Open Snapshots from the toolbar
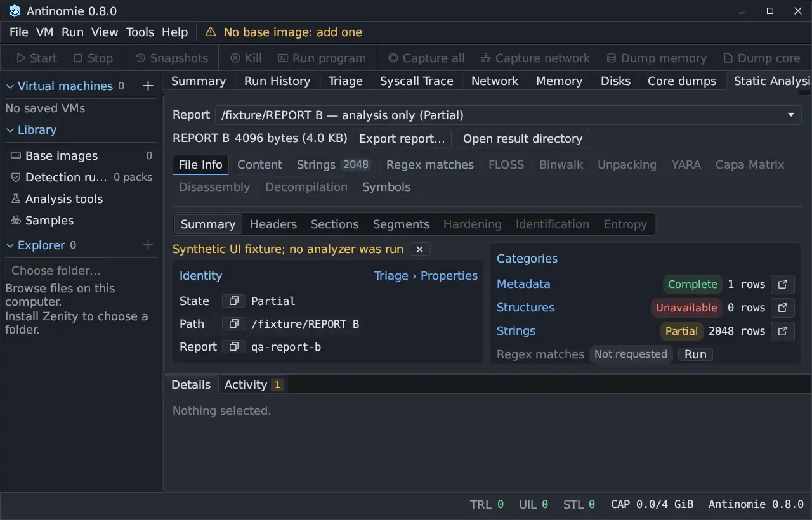Image resolution: width=812 pixels, height=520 pixels. coord(172,58)
